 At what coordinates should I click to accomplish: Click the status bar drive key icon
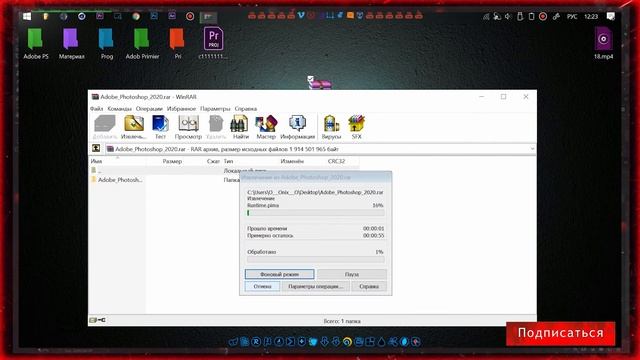coord(97,320)
